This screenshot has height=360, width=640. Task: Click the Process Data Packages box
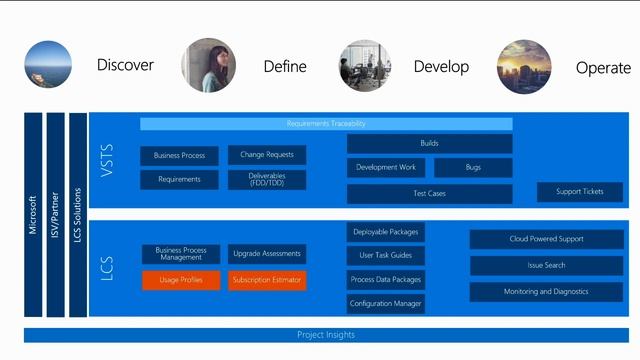point(386,280)
